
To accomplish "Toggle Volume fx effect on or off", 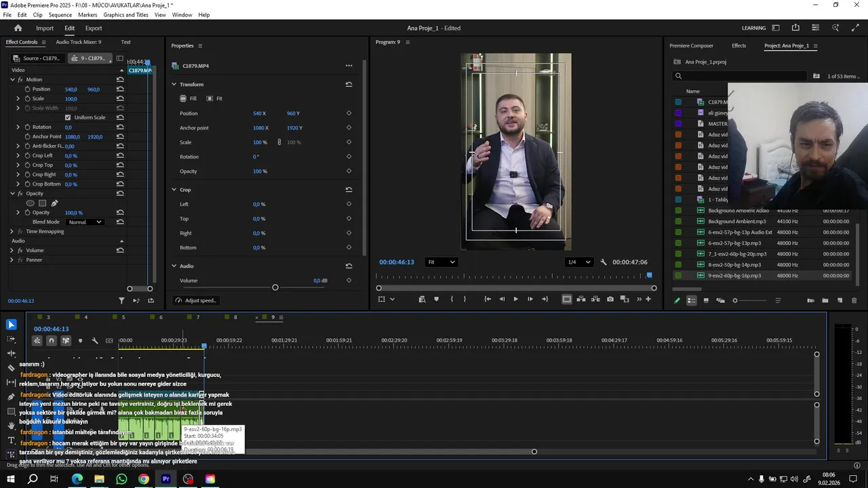I will 20,250.
